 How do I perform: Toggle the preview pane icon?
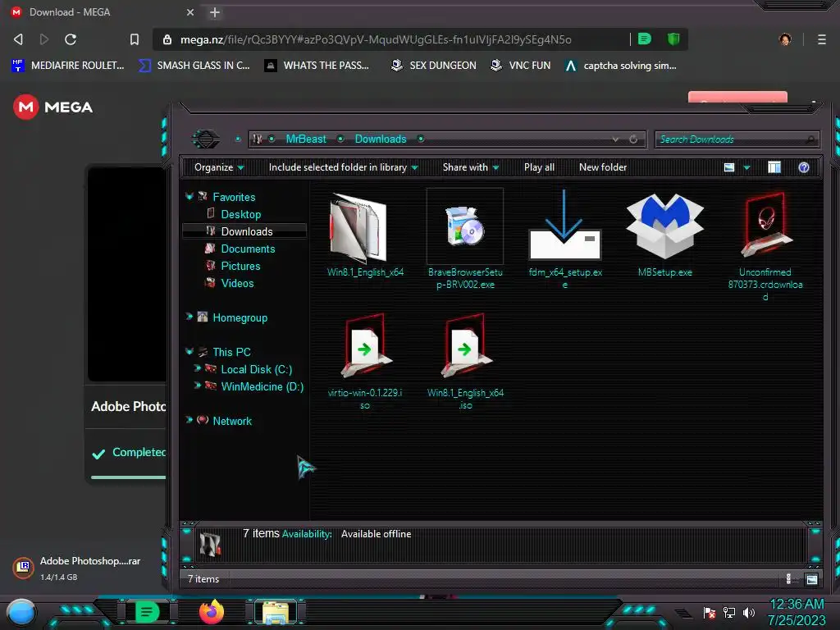tap(774, 167)
